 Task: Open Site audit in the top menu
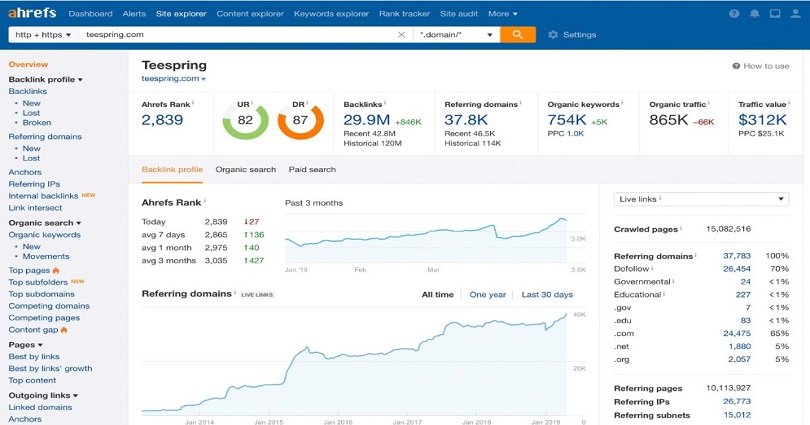(x=459, y=14)
